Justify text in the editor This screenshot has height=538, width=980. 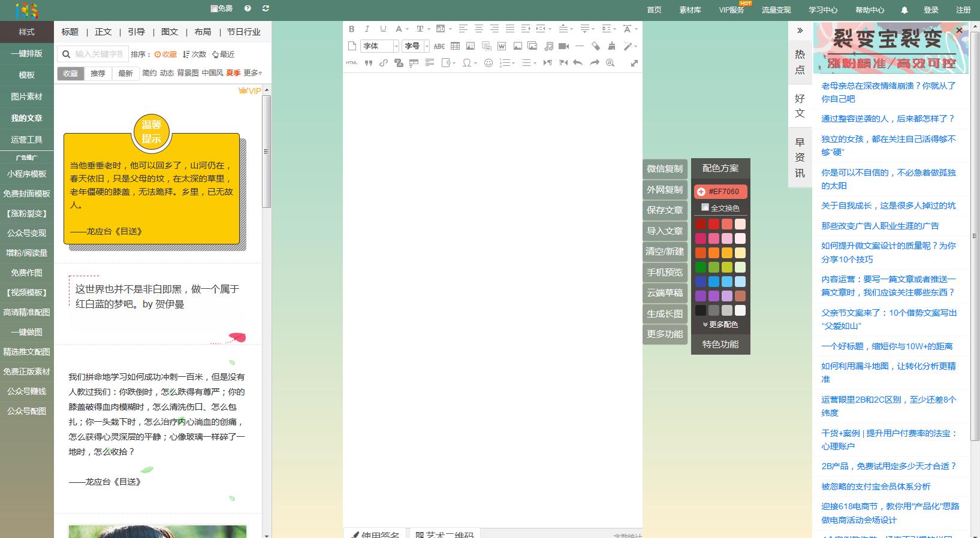click(x=510, y=29)
